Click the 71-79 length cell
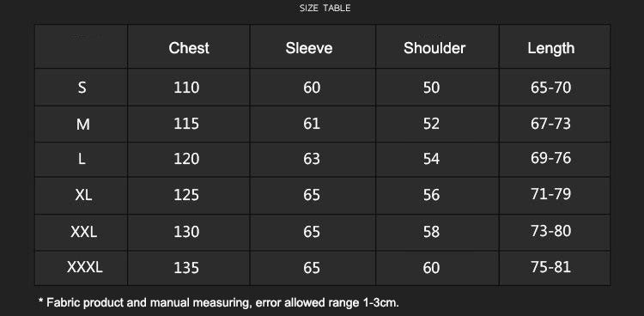The width and height of the screenshot is (644, 316). [550, 194]
